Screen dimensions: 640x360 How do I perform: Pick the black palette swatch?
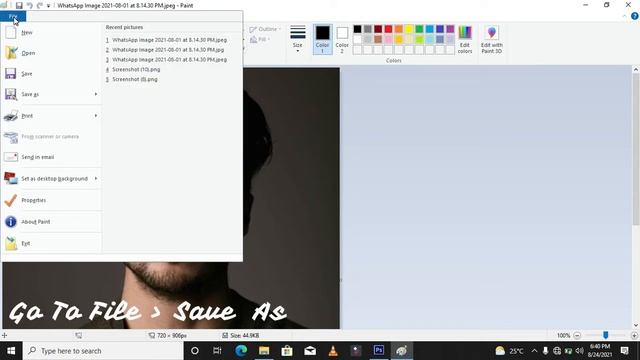357,29
